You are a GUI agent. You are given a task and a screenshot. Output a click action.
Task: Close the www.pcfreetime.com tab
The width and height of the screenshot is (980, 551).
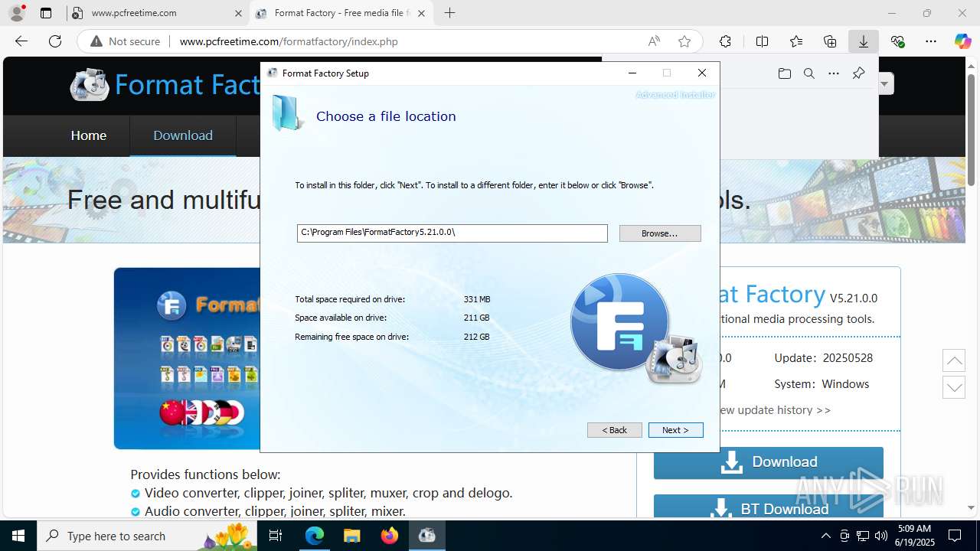238,13
